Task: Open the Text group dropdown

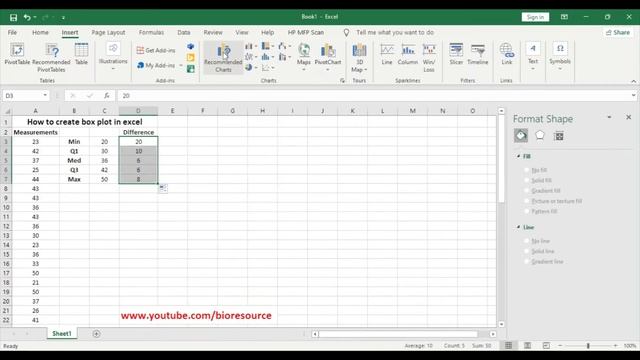Action: (533, 69)
